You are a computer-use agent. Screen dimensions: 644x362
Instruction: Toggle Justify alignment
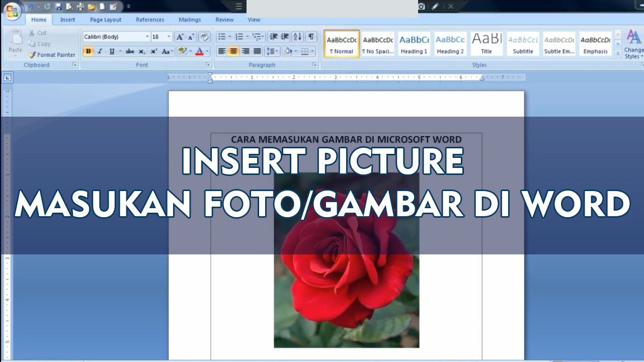coord(258,51)
